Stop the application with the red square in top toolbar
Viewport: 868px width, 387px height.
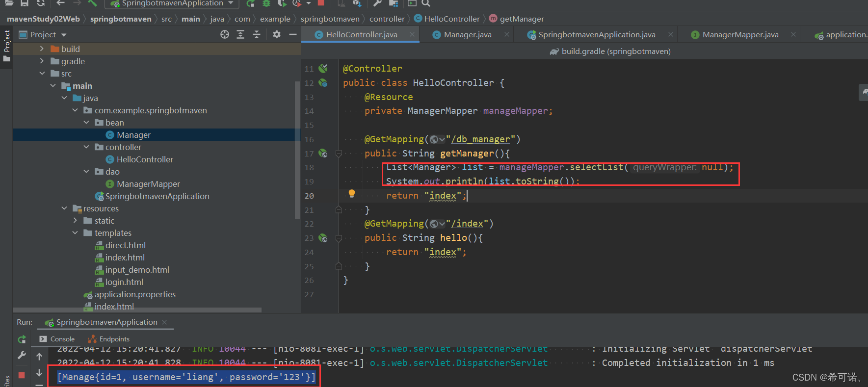tap(321, 3)
